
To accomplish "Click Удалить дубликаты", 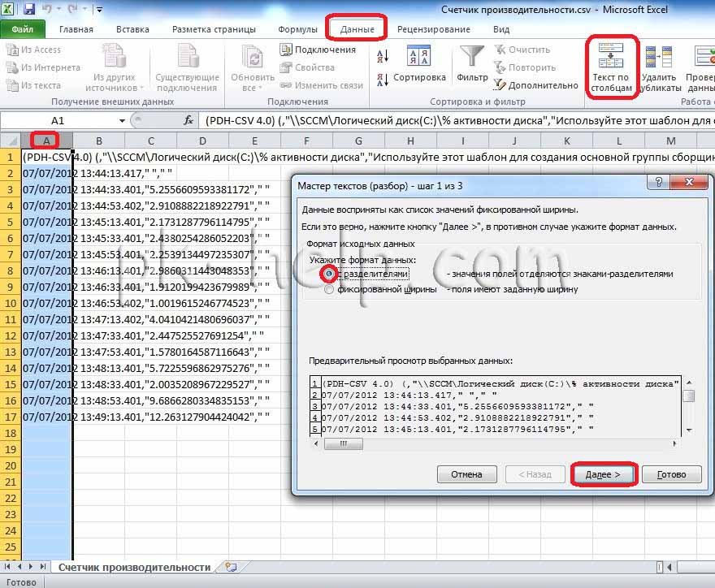I will tap(660, 68).
